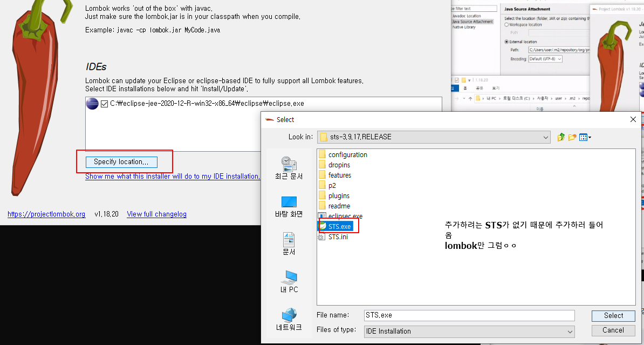This screenshot has width=644, height=345.
Task: Choose the Workspace location radio button
Action: pyautogui.click(x=506, y=25)
